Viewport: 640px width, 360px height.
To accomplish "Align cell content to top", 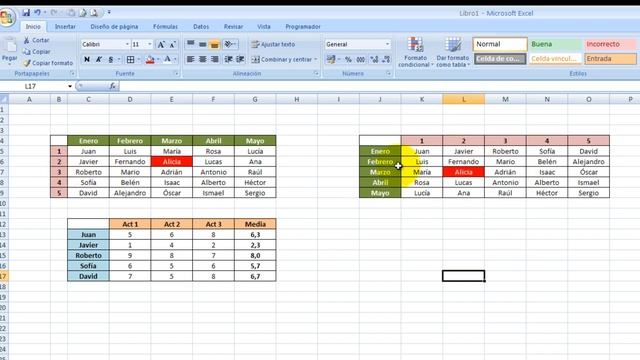I will [191, 44].
